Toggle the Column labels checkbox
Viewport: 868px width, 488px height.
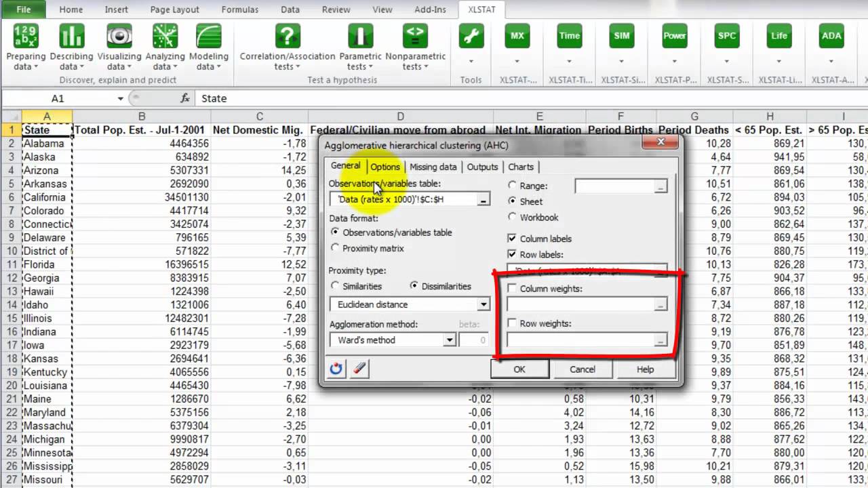tap(512, 239)
